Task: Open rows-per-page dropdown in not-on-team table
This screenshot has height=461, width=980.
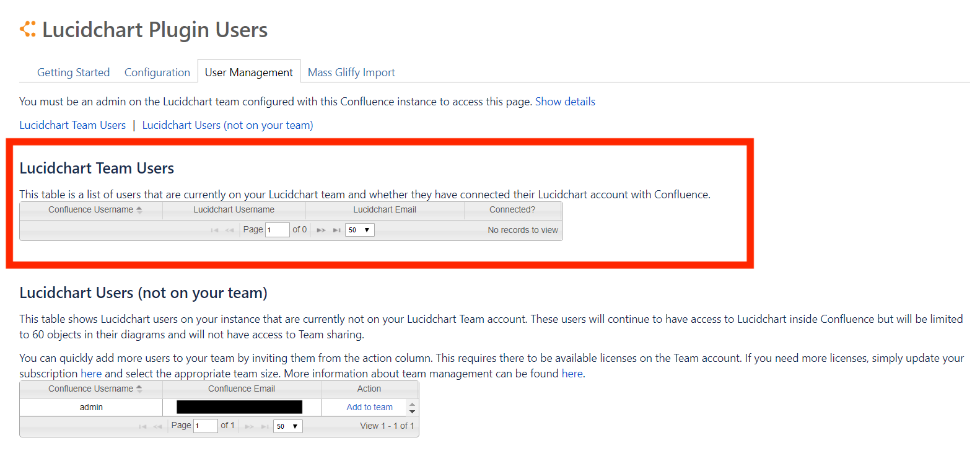Action: click(287, 426)
